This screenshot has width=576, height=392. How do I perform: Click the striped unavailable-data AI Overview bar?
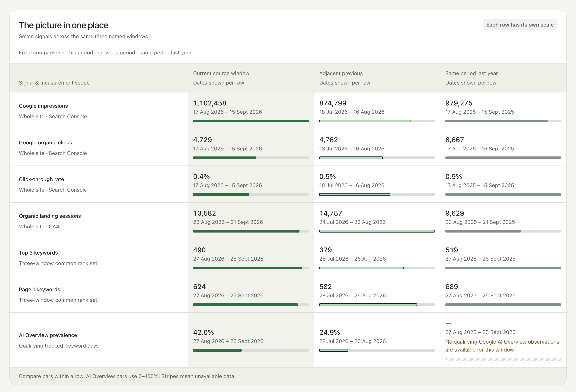tap(503, 359)
